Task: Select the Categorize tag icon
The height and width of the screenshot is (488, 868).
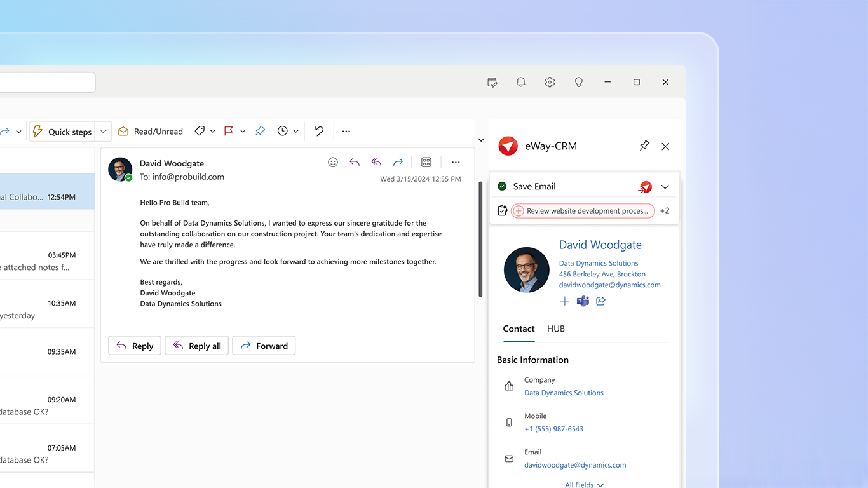Action: [200, 131]
